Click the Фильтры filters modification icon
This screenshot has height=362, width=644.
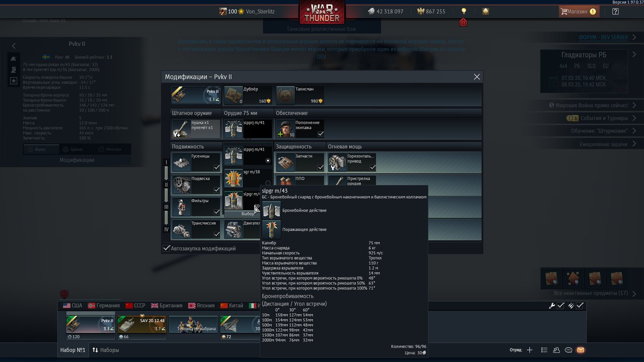click(181, 207)
